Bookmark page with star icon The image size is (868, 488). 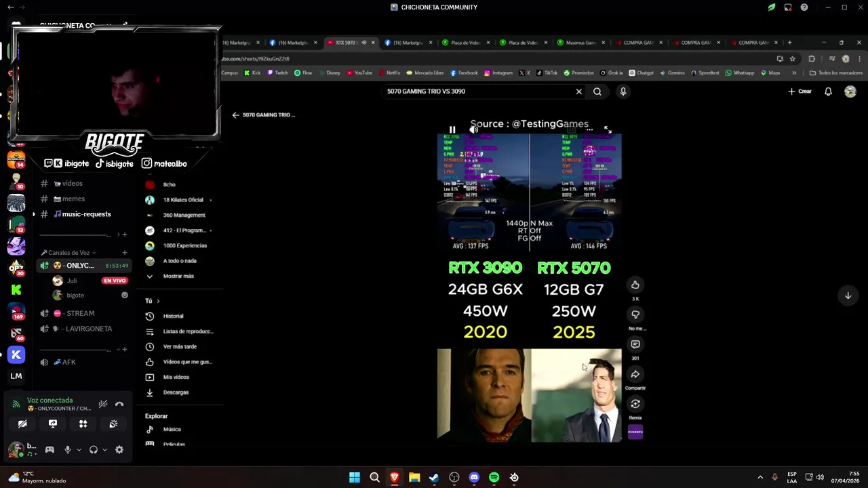pos(792,59)
